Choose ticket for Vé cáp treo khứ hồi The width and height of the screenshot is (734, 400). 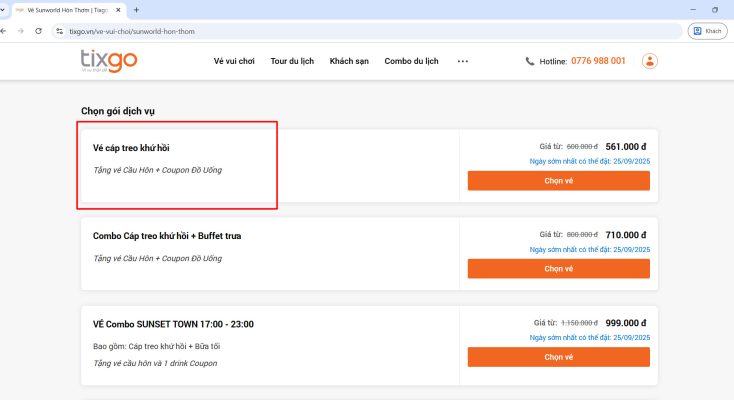coord(558,181)
